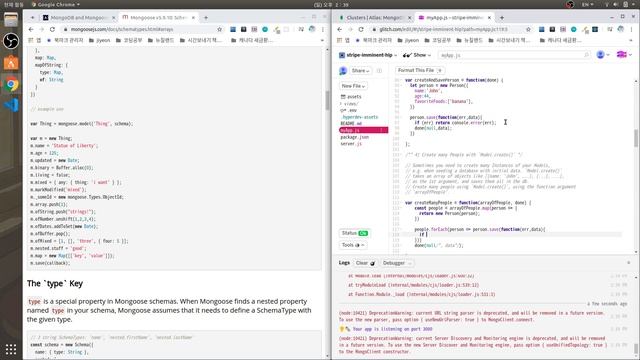The image size is (640, 360).
Task: Close the Logs panel with the X
Action: pos(629,263)
